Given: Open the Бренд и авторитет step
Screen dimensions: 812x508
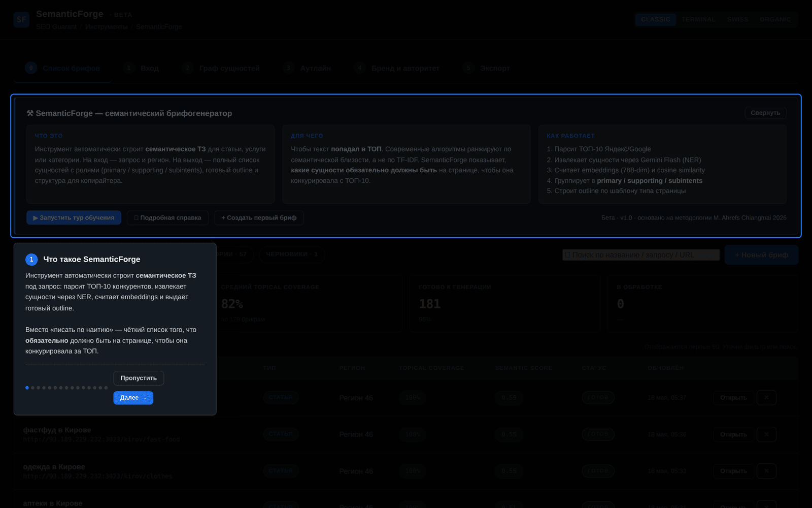Looking at the screenshot, I should click(x=397, y=68).
